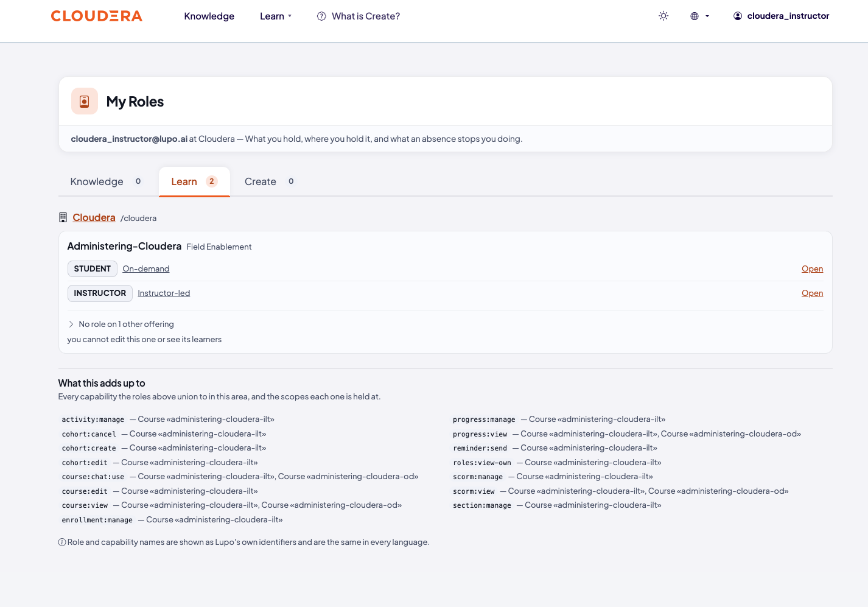Click the user profile icon
The image size is (868, 607).
(x=738, y=16)
